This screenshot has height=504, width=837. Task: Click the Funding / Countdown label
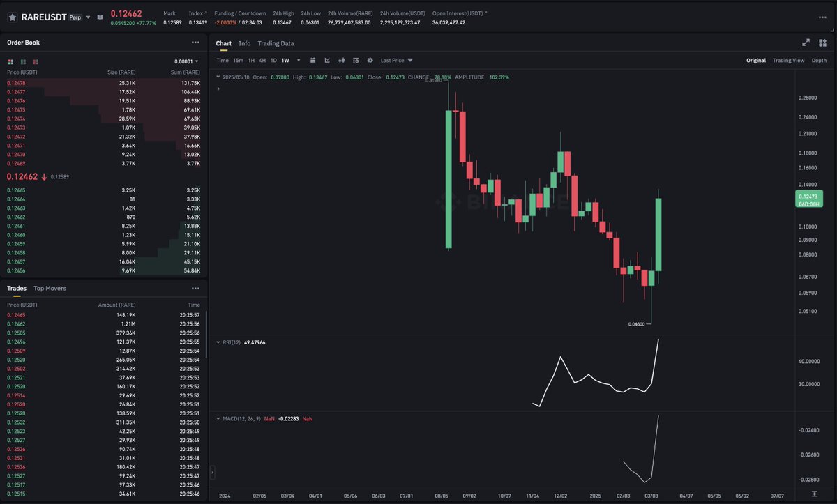click(x=240, y=13)
